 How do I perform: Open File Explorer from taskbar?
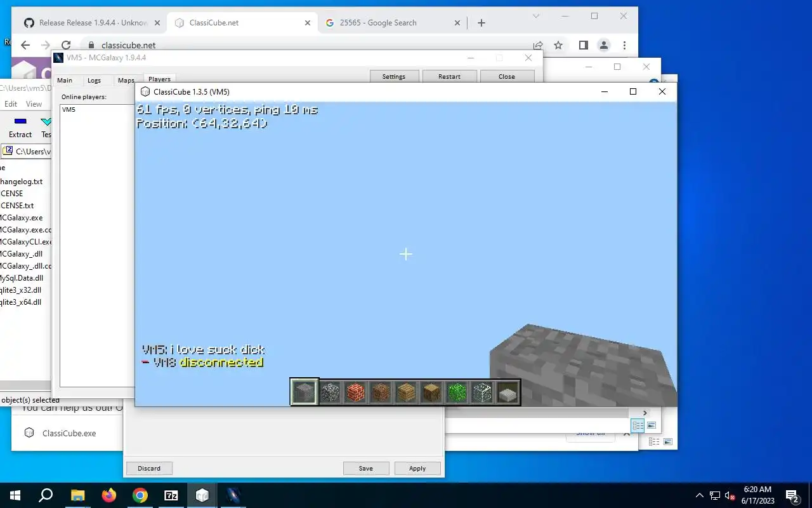point(77,495)
